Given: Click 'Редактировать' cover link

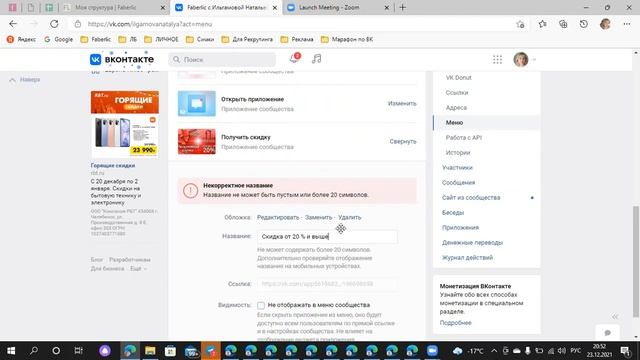Looking at the screenshot, I should point(278,218).
